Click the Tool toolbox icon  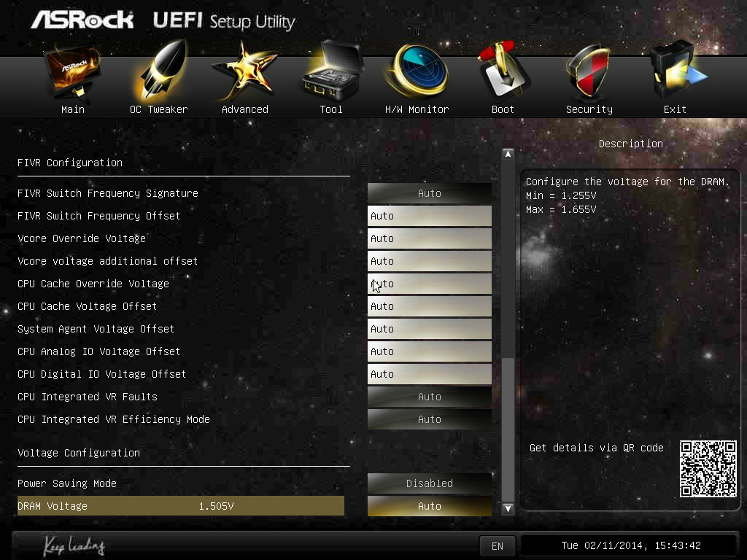pos(331,73)
